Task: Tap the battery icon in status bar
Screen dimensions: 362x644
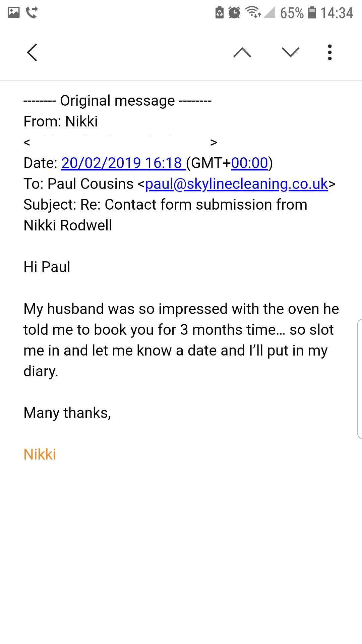Action: coord(312,13)
